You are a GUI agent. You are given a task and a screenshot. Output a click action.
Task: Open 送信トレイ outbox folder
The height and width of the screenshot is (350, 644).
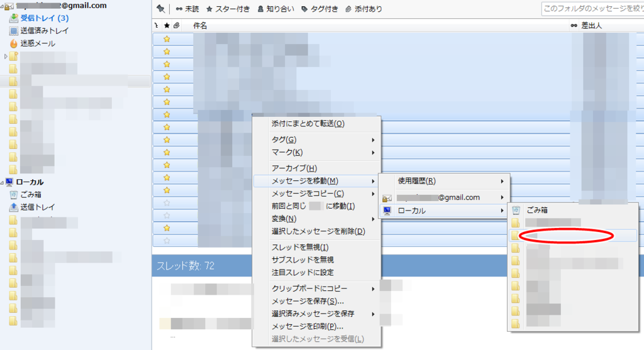(x=38, y=207)
